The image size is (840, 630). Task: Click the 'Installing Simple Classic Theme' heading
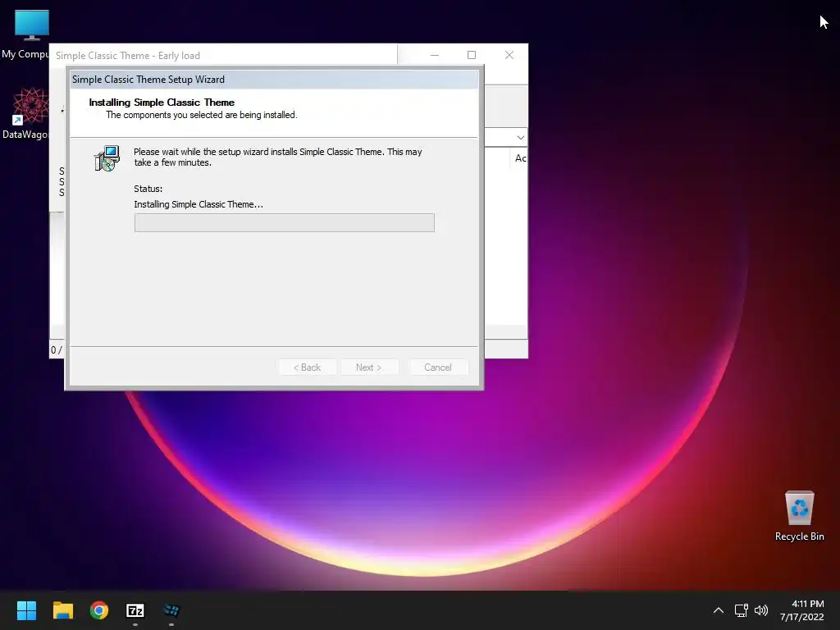pos(162,103)
